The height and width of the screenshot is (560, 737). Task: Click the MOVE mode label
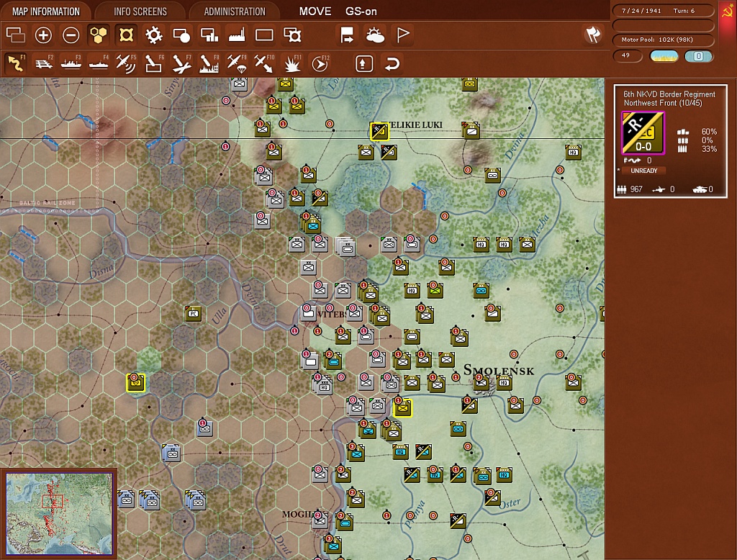click(315, 12)
